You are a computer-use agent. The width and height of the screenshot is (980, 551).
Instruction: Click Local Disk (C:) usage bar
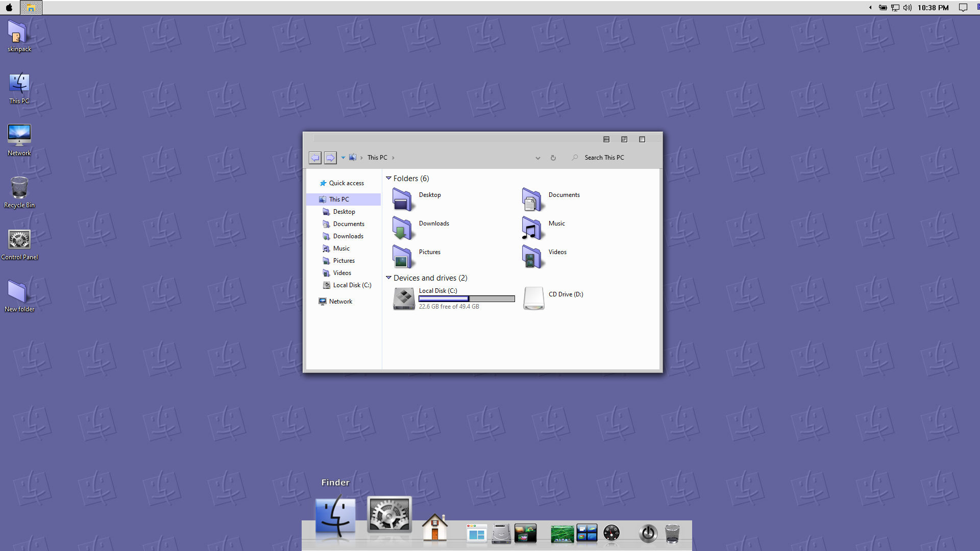[x=467, y=299]
